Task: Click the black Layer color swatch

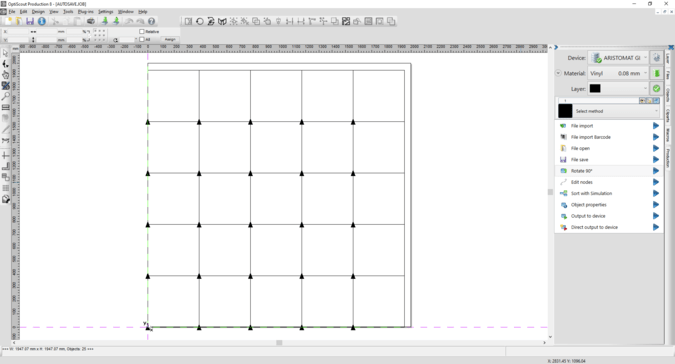Action: point(595,89)
